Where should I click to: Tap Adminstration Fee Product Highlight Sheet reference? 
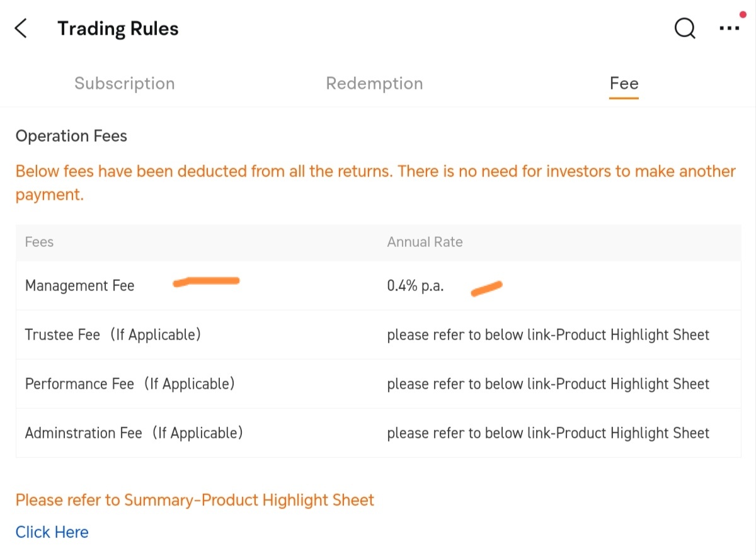[x=548, y=433]
